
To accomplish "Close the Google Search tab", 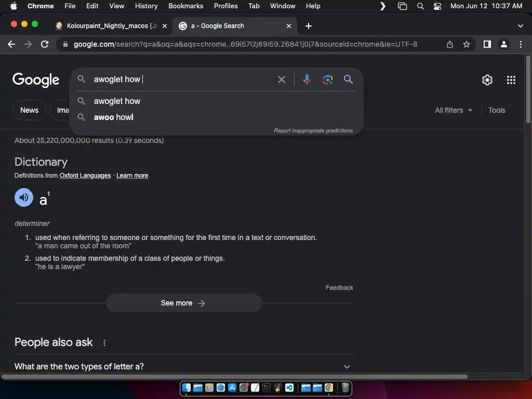I will pyautogui.click(x=289, y=26).
